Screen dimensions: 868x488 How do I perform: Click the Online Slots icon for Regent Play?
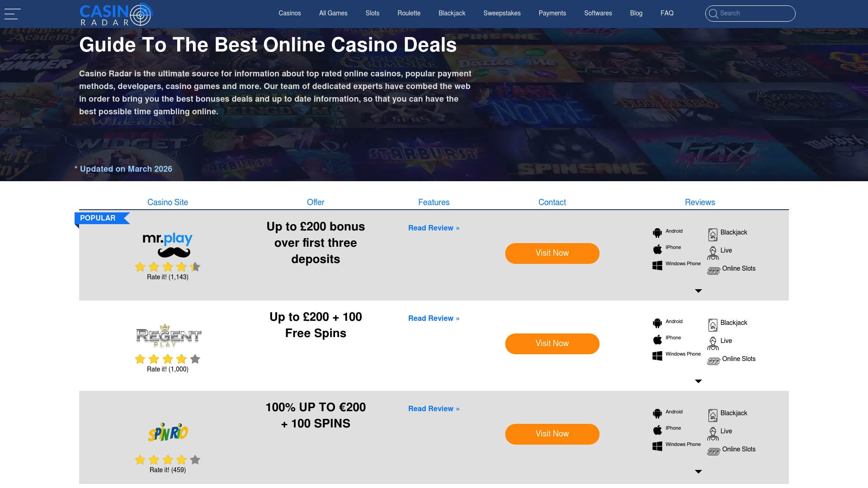pyautogui.click(x=713, y=361)
